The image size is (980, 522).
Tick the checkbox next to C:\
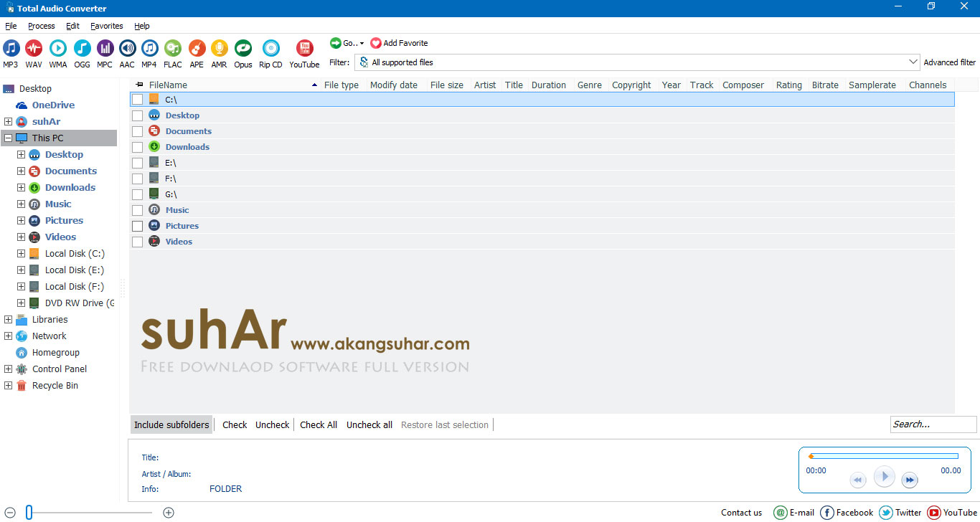coord(137,99)
